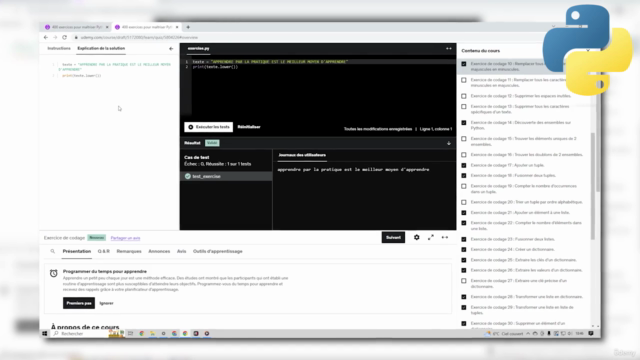Check Exercice de codage 15 checkbox
This screenshot has width=640, height=360.
coord(464,139)
